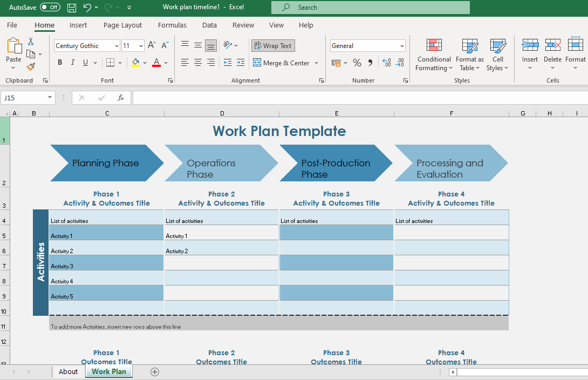Click the Undo arrow icon
Image resolution: width=588 pixels, height=380 pixels.
pyautogui.click(x=87, y=8)
